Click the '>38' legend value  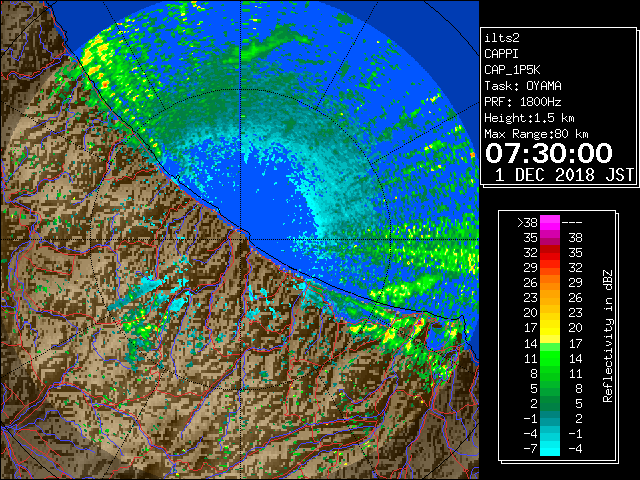(x=527, y=223)
